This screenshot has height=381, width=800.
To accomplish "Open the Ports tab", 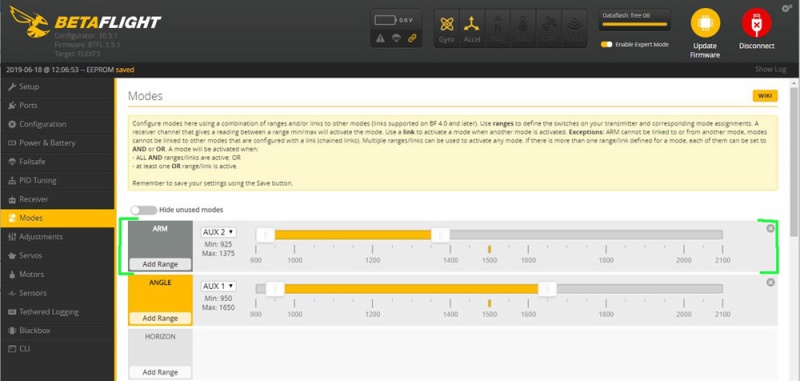I will pyautogui.click(x=57, y=106).
